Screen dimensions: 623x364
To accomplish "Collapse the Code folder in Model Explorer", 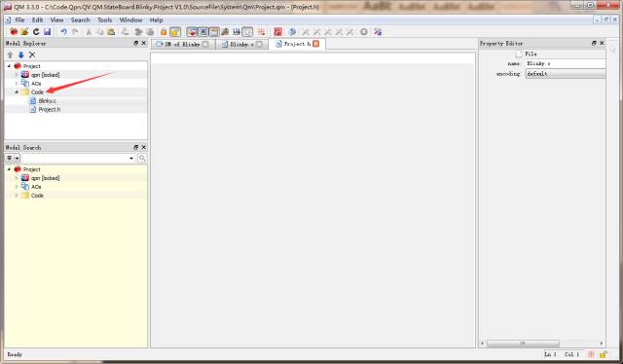I will 17,92.
